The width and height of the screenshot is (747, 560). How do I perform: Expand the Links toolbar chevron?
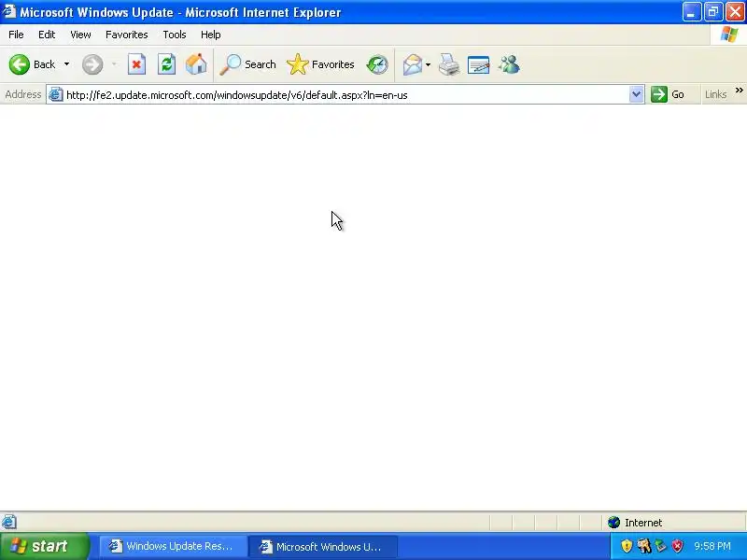pyautogui.click(x=739, y=90)
